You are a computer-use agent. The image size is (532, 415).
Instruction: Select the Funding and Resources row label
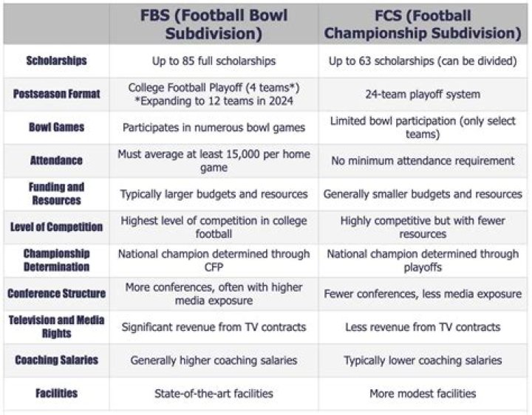(56, 193)
